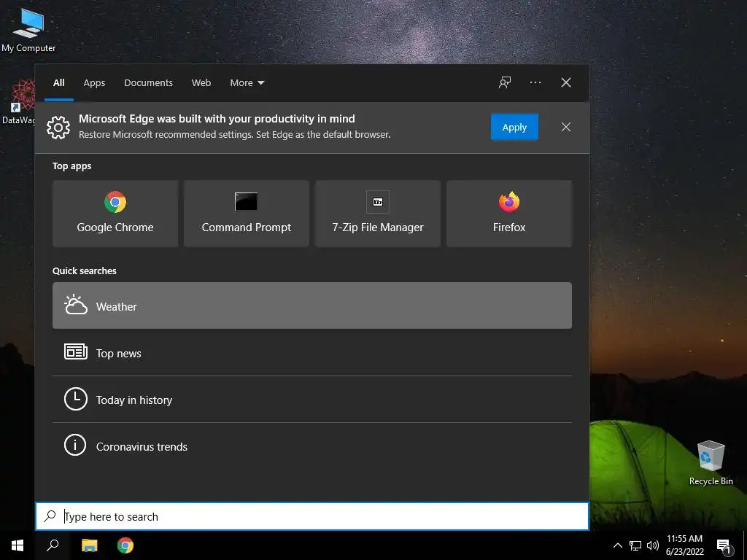Open Coronavirus trends quick search
747x560 pixels.
coord(312,446)
